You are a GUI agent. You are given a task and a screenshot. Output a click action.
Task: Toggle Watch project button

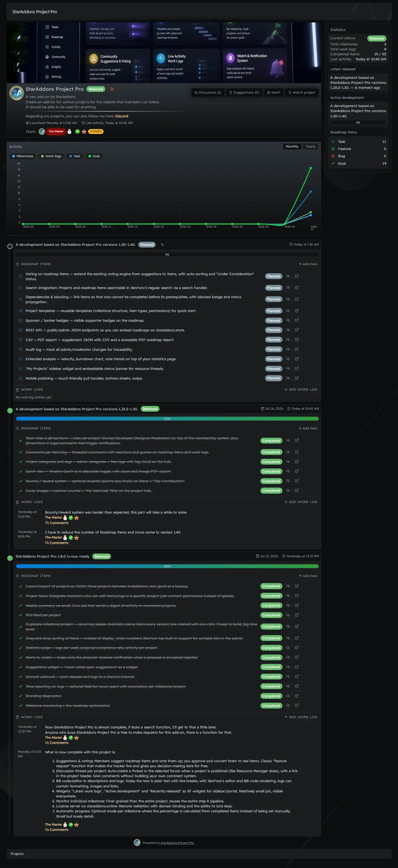click(302, 92)
